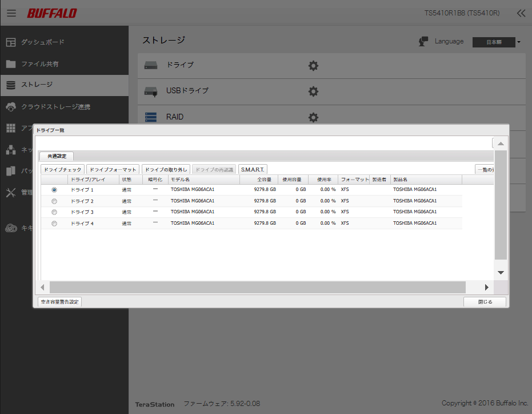This screenshot has height=414, width=532.
Task: Sort by 使用容量 column header
Action: pyautogui.click(x=293, y=180)
